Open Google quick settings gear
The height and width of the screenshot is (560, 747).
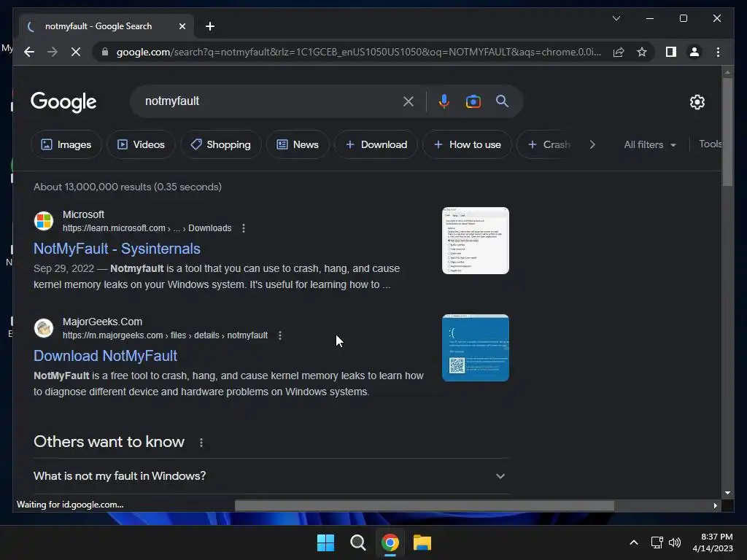697,102
